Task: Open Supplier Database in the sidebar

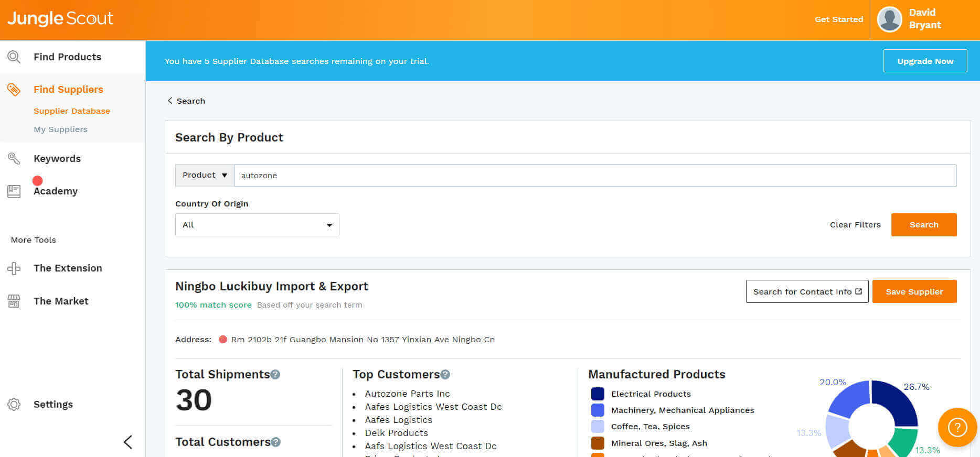Action: click(72, 111)
